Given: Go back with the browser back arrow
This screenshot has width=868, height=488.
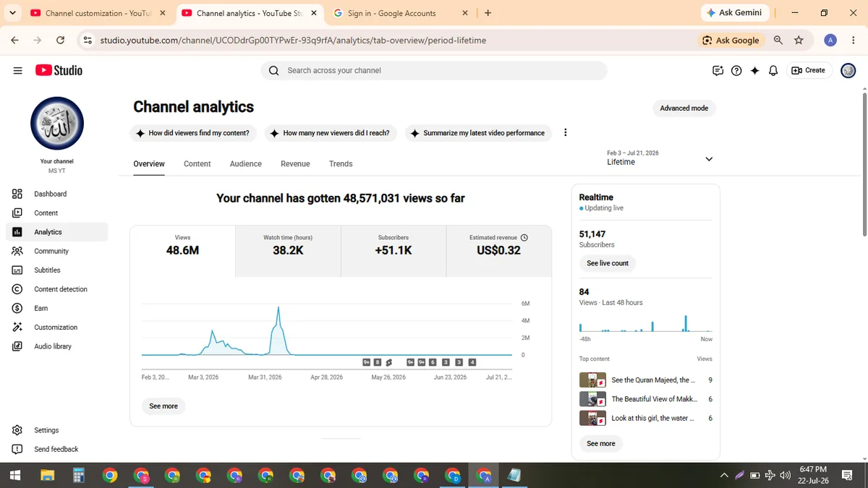Looking at the screenshot, I should [x=14, y=40].
